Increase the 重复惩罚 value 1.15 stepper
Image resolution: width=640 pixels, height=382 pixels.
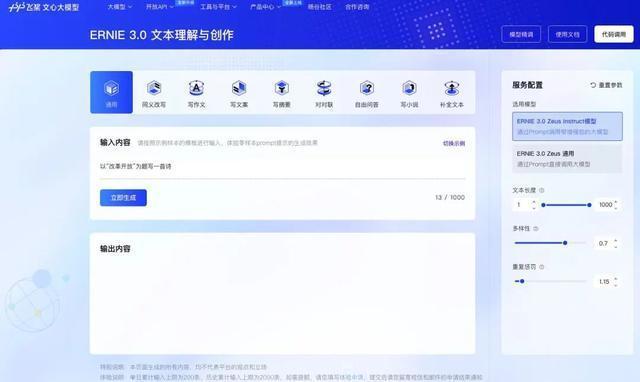(x=616, y=279)
